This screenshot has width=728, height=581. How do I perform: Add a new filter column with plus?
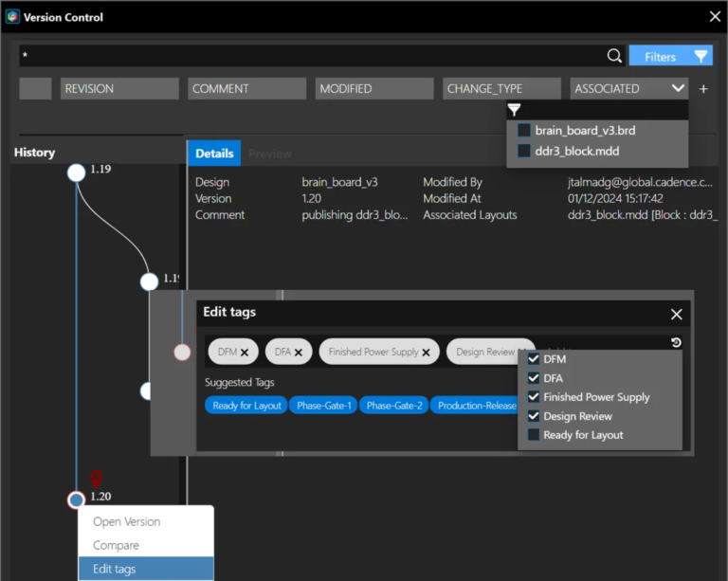(703, 88)
